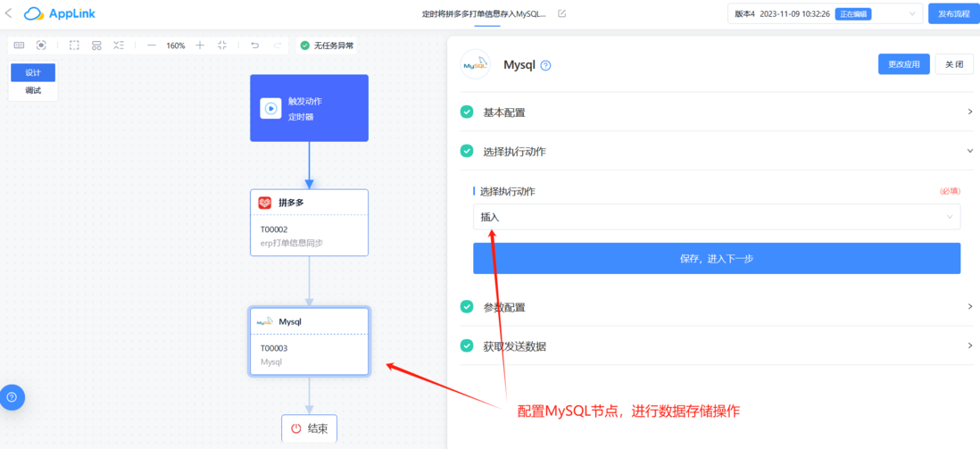The image size is (980, 449).
Task: Click the AppLink logo
Action: (60, 13)
